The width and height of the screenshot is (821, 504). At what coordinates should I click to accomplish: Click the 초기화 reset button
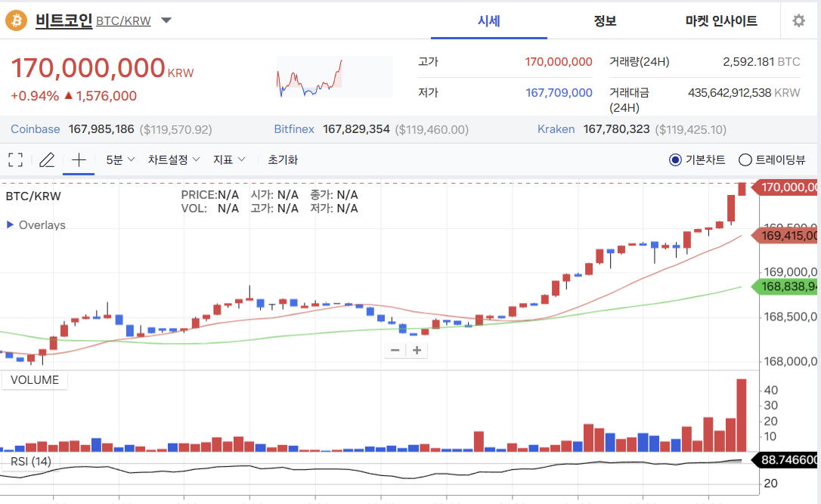pos(283,159)
